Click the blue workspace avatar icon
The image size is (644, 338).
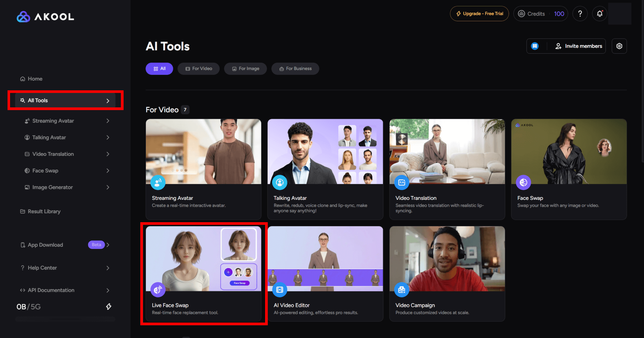coord(535,46)
